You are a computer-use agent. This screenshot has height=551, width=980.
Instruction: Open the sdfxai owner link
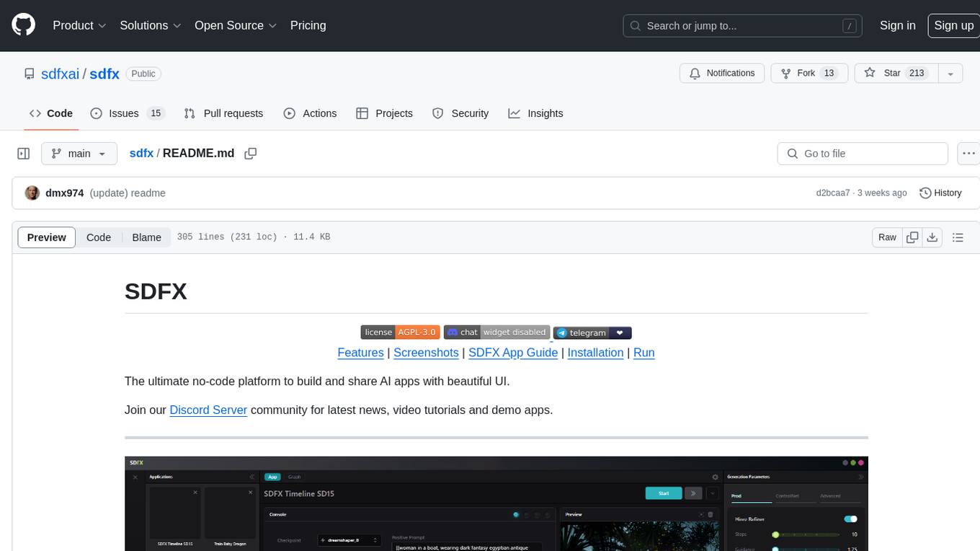click(x=60, y=74)
